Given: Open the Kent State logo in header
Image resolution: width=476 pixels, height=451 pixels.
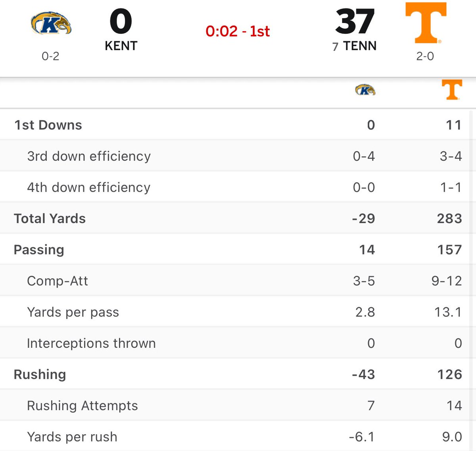Looking at the screenshot, I should [x=51, y=24].
